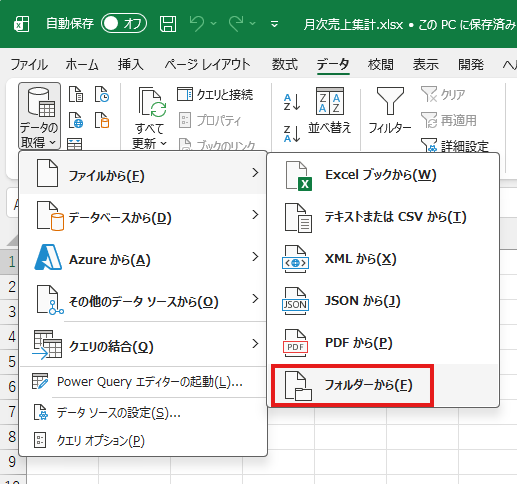The width and height of the screenshot is (517, 484).
Task: Open the 並べ替え sort dialog
Action: click(x=329, y=111)
